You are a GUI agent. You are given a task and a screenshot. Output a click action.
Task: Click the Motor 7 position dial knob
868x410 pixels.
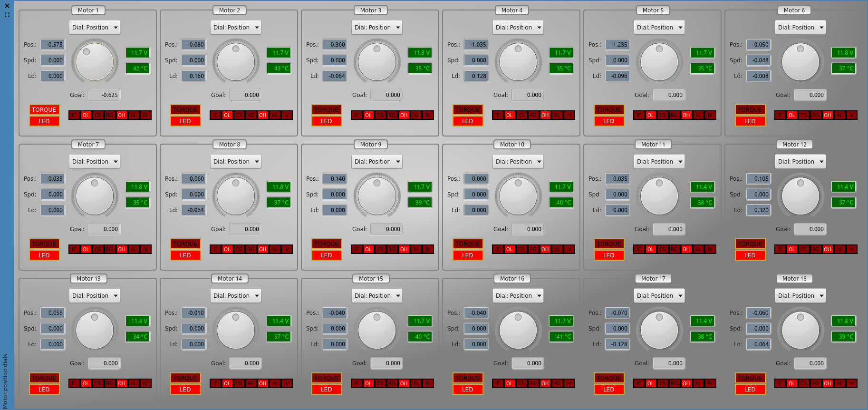click(x=95, y=195)
